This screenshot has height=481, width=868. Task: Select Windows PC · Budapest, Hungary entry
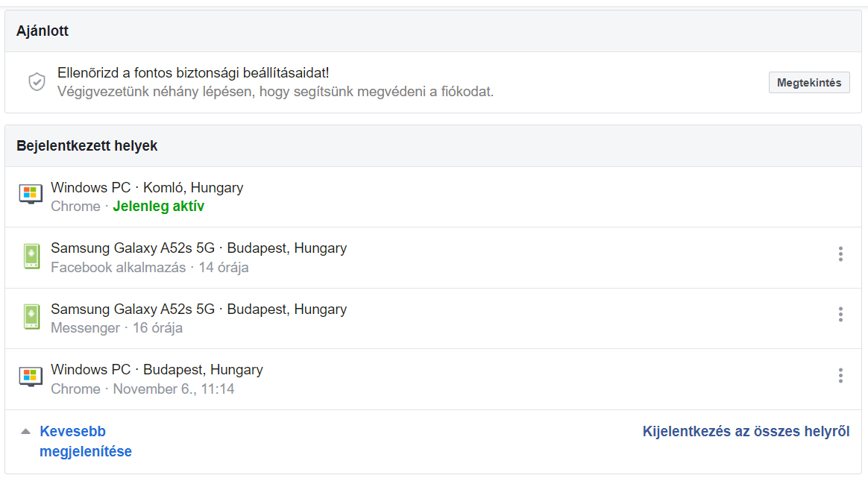(x=433, y=380)
